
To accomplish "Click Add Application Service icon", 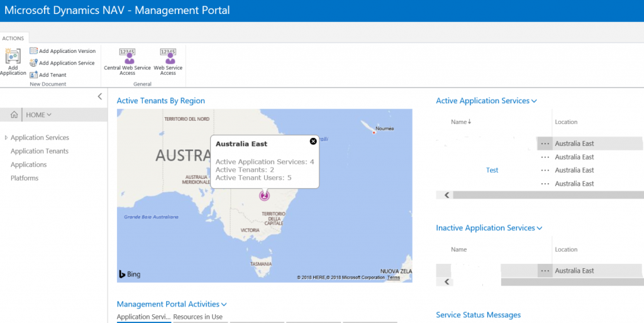I will 34,63.
